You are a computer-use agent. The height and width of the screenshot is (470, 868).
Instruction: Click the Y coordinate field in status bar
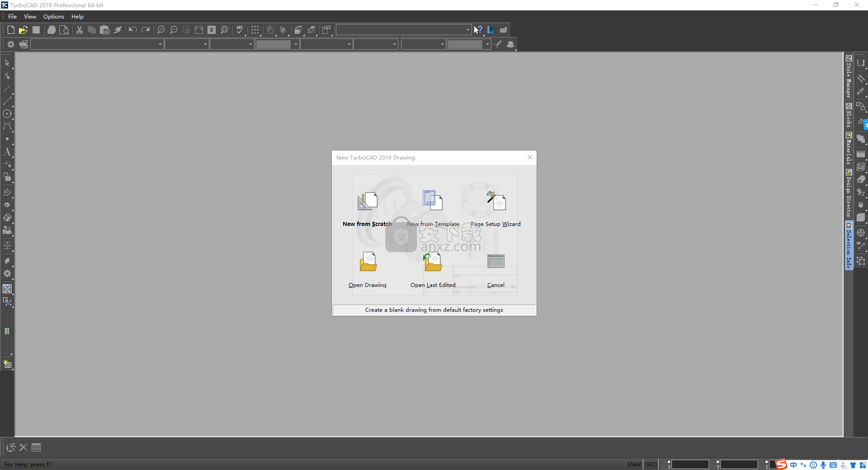[x=739, y=465]
